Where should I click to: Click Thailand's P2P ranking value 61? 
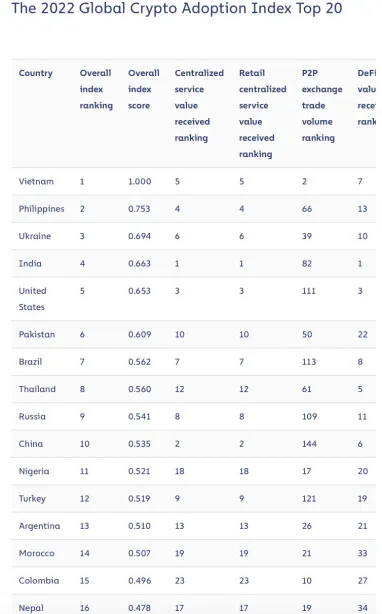(x=307, y=389)
